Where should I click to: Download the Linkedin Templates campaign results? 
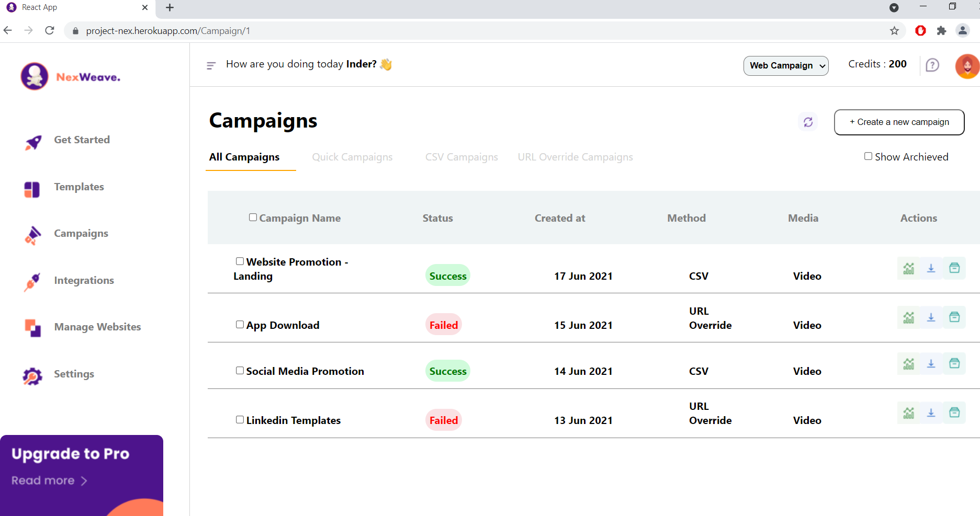931,412
